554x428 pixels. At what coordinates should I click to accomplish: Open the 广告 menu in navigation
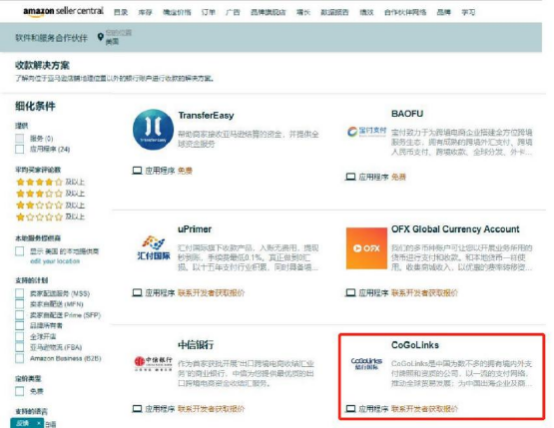(233, 12)
